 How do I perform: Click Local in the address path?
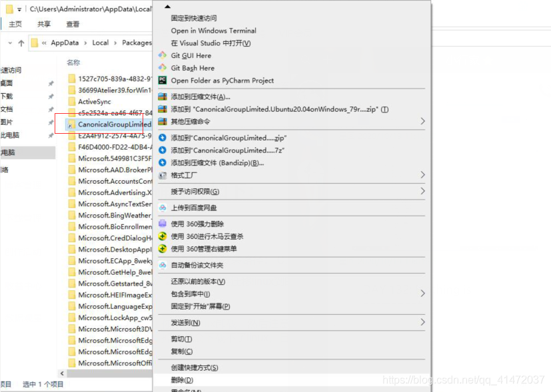[x=101, y=43]
